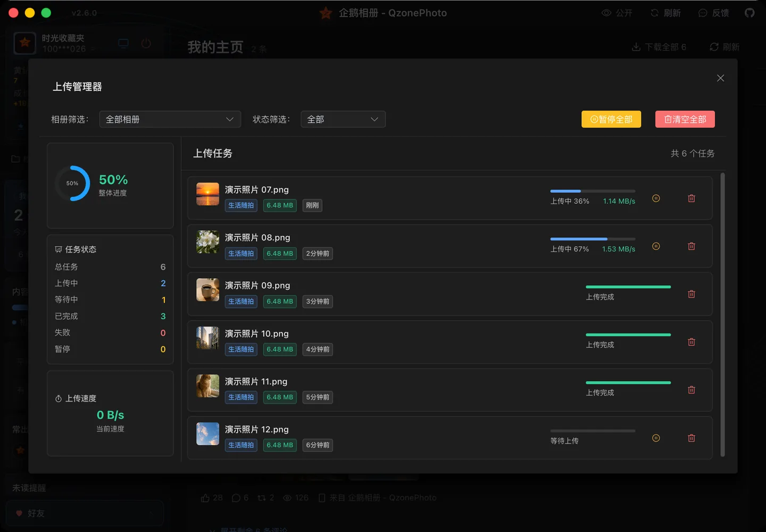Click the macOS yellow minimize window button

click(x=30, y=13)
